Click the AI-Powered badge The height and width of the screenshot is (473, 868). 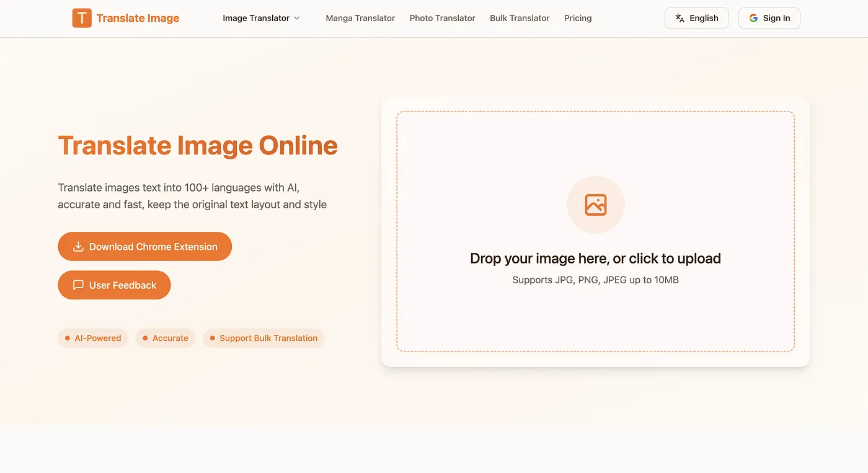[x=93, y=338]
